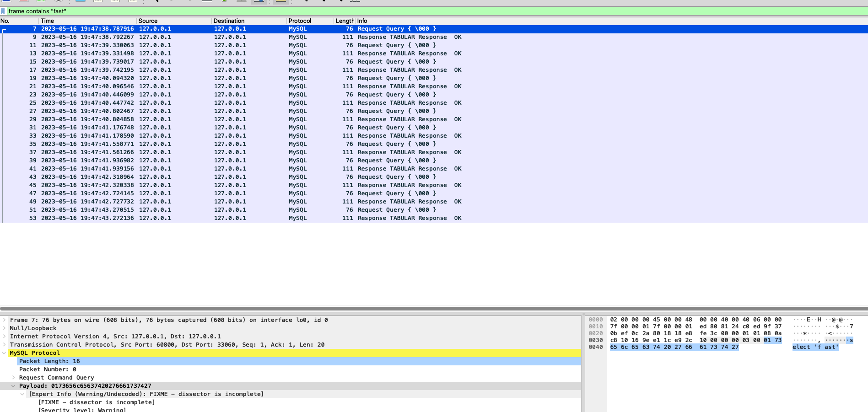Sort packets by the Source column header
Image resolution: width=868 pixels, height=412 pixels.
(174, 21)
